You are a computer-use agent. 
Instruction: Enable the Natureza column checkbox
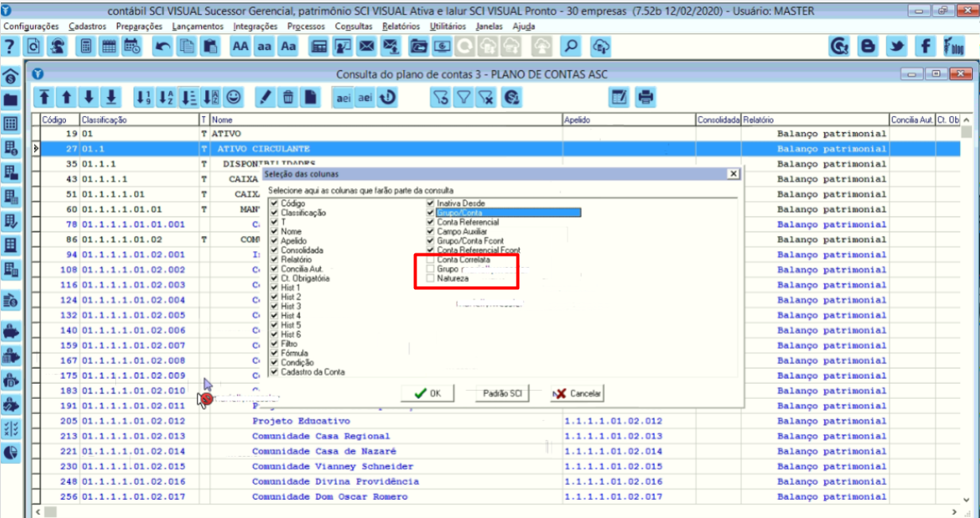[x=430, y=279]
